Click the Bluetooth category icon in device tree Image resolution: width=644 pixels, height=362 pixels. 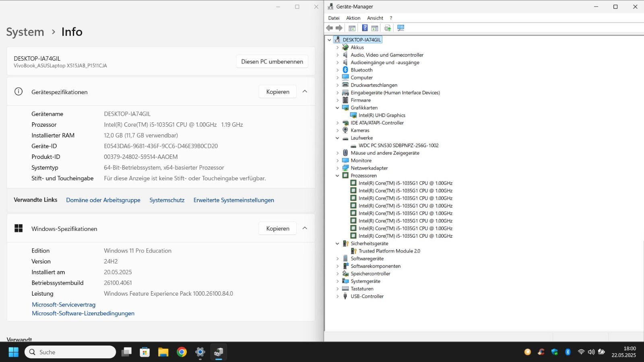click(x=345, y=70)
